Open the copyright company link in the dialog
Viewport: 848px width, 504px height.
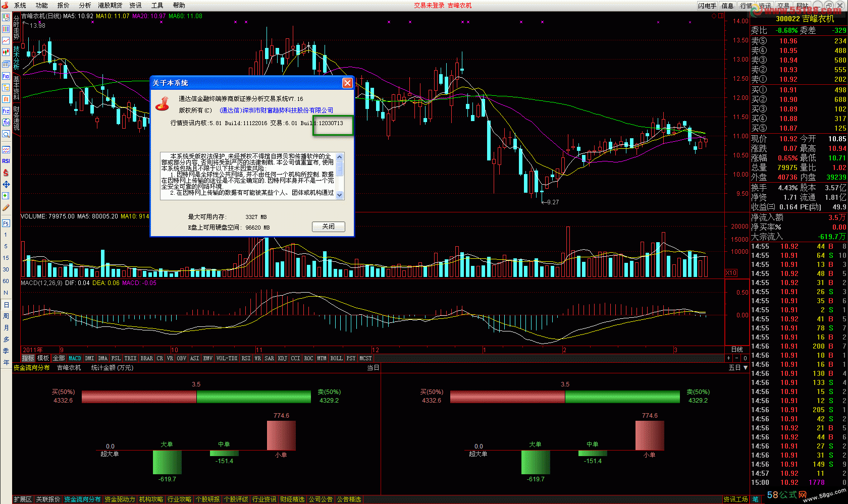pos(277,110)
